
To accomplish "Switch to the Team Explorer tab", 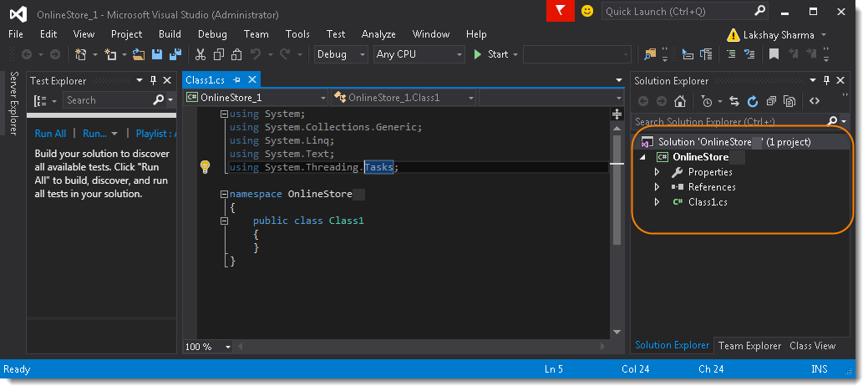I will pos(749,346).
